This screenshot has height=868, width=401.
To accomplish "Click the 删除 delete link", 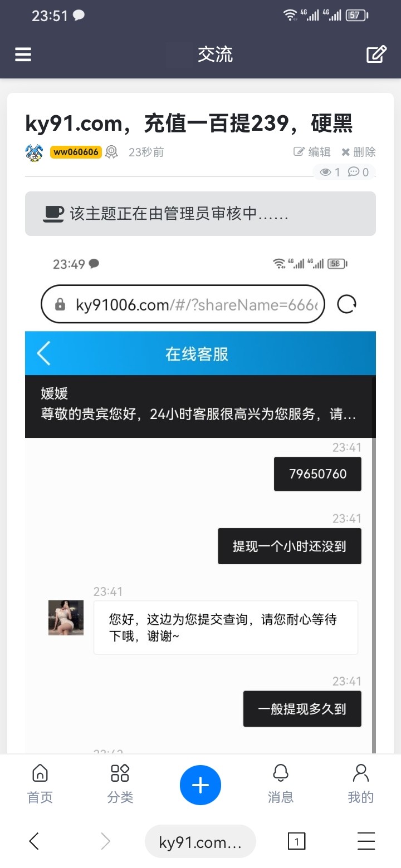I will pos(359,152).
